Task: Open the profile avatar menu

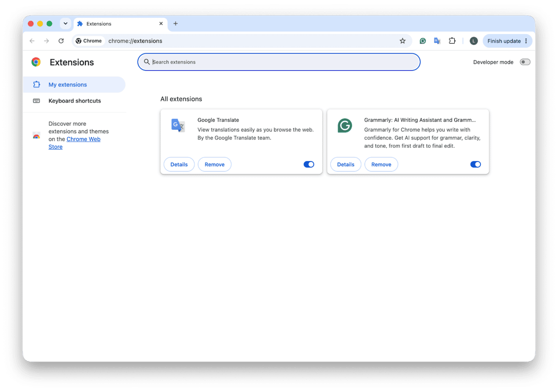Action: 474,41
